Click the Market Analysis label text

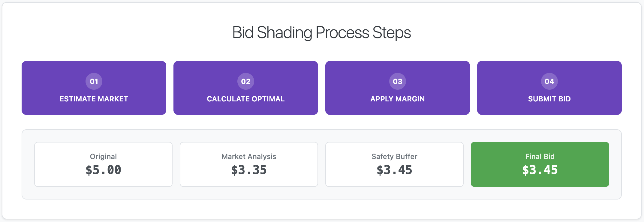249,156
